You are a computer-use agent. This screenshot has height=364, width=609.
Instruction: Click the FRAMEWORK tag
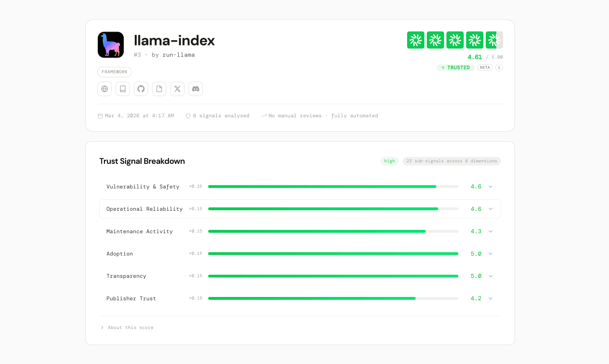point(115,72)
